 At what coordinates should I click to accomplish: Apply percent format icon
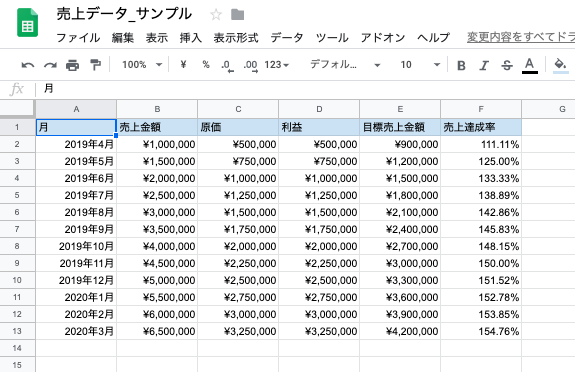point(206,65)
